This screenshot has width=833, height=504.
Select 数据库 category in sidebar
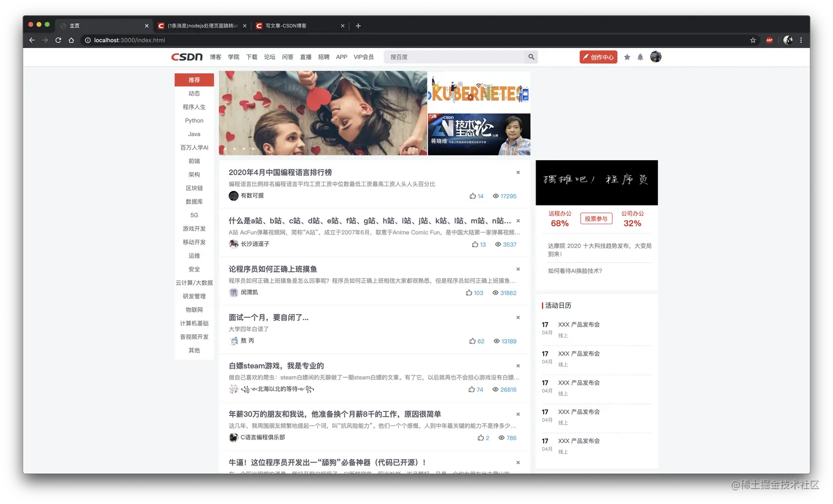194,202
